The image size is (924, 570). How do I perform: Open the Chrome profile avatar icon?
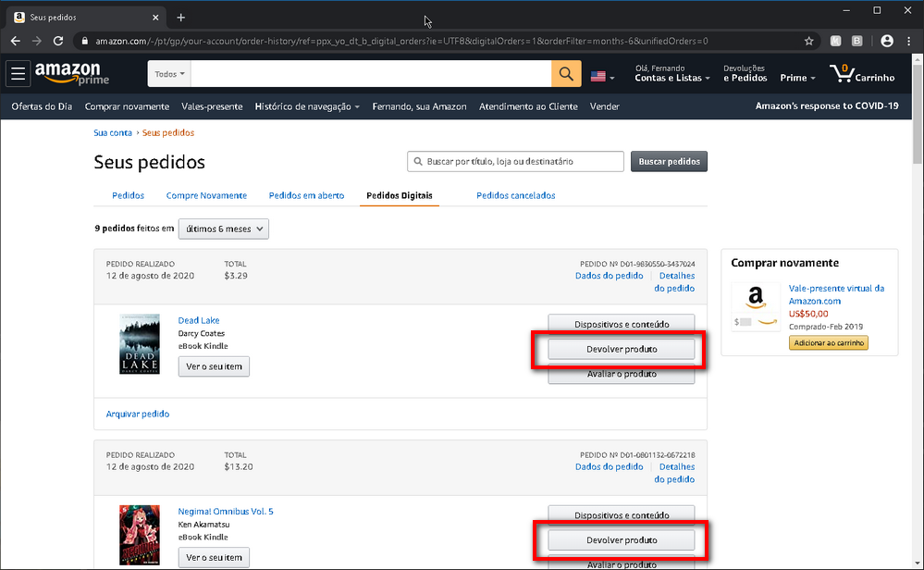[886, 41]
